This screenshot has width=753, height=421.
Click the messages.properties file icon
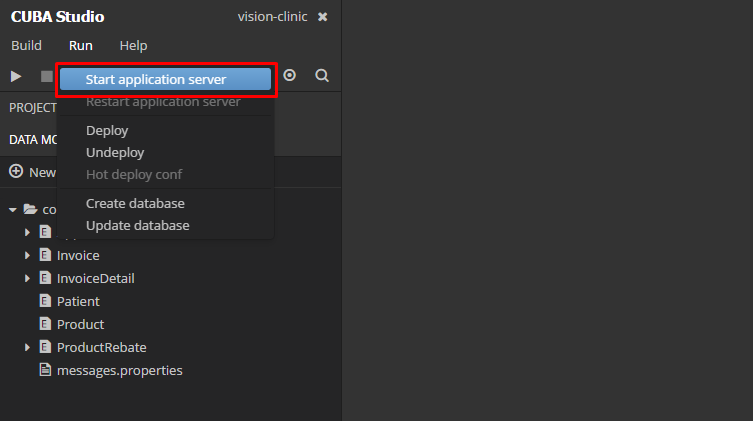[x=45, y=370]
